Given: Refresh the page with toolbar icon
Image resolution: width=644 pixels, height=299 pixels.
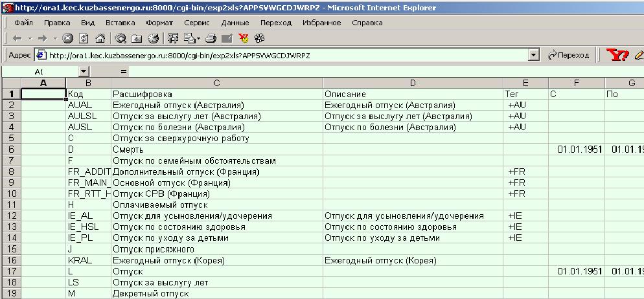Looking at the screenshot, I should tap(84, 39).
